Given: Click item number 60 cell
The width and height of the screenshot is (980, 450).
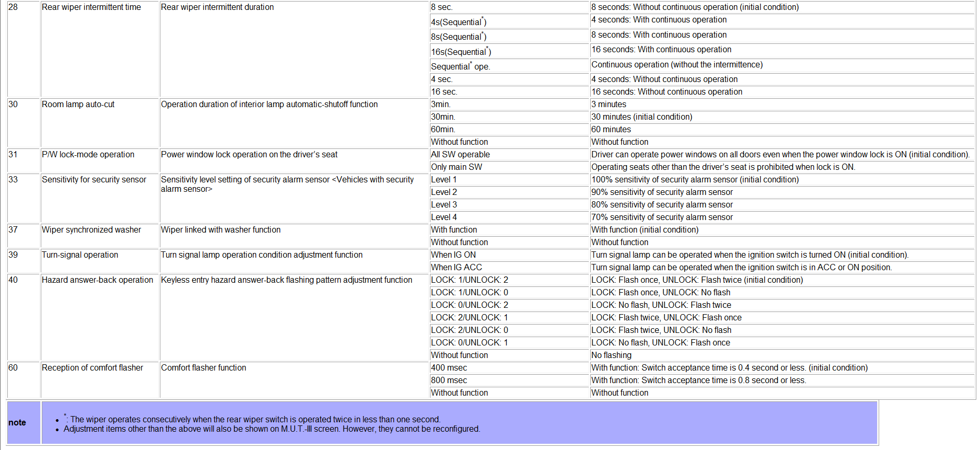Looking at the screenshot, I should pyautogui.click(x=24, y=380).
